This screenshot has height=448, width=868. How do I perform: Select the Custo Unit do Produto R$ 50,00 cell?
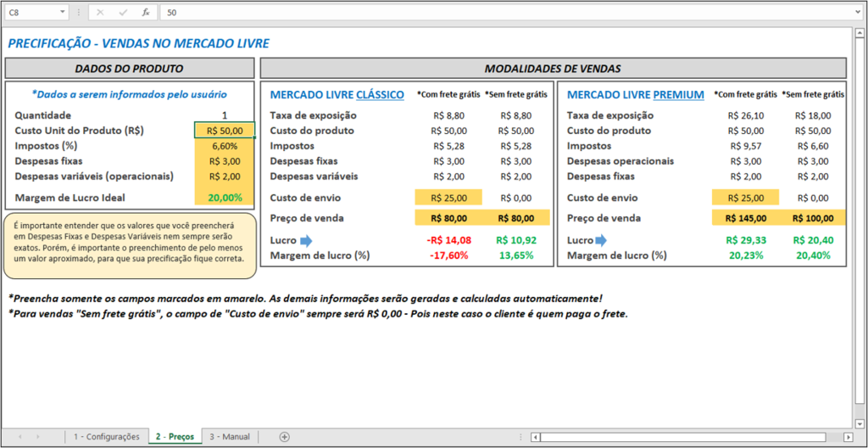coord(225,131)
